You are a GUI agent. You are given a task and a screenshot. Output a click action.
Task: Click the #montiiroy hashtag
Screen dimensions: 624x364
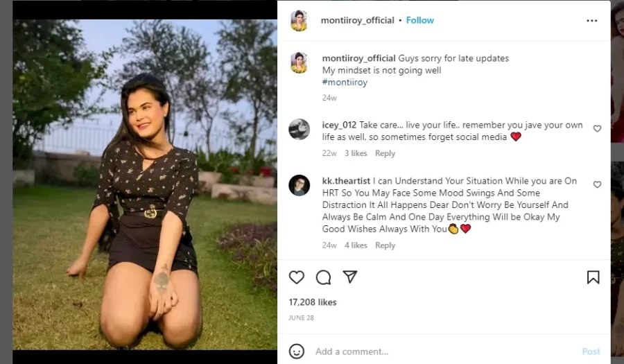click(345, 83)
